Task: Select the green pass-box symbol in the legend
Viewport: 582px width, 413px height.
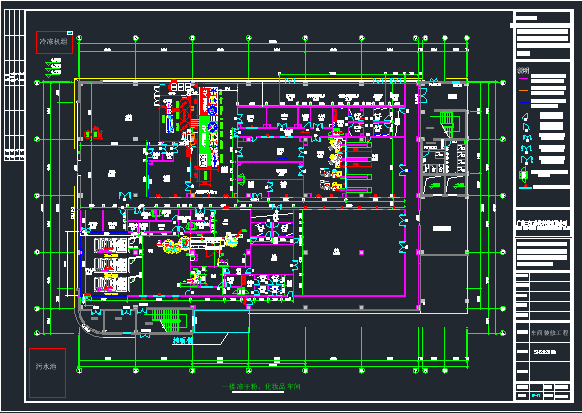Action: click(x=524, y=175)
